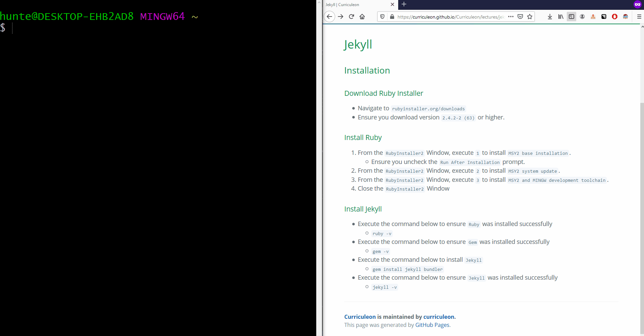Click the orange sitemap extension icon
The width and height of the screenshot is (644, 336).
click(593, 17)
